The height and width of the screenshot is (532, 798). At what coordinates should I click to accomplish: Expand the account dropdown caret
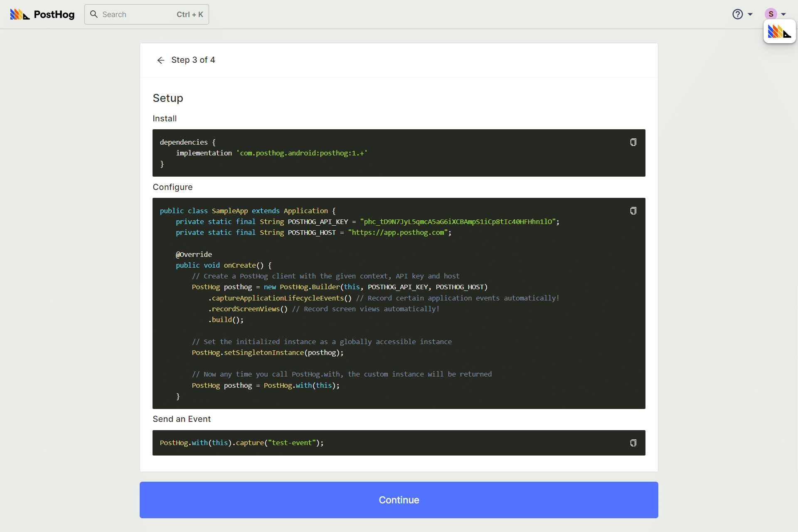(783, 14)
